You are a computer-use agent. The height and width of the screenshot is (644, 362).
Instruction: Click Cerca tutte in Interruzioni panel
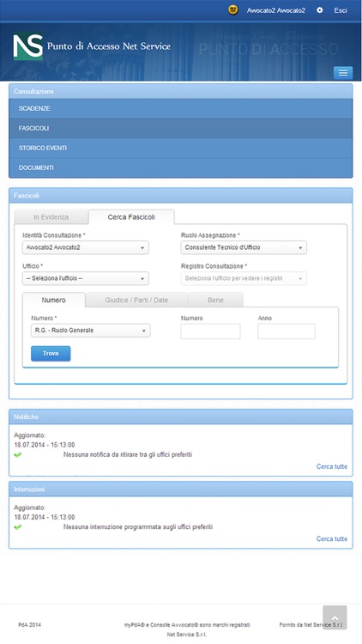coord(332,539)
